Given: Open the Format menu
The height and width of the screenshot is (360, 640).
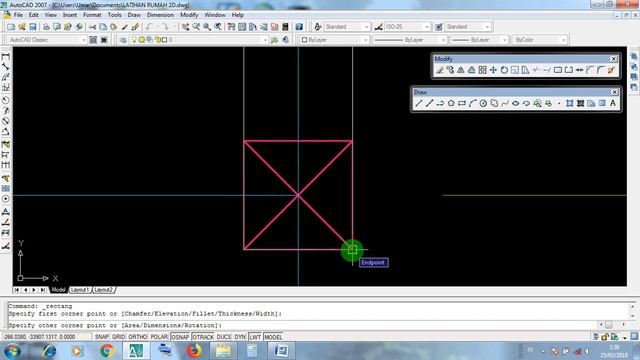Looking at the screenshot, I should coord(92,15).
